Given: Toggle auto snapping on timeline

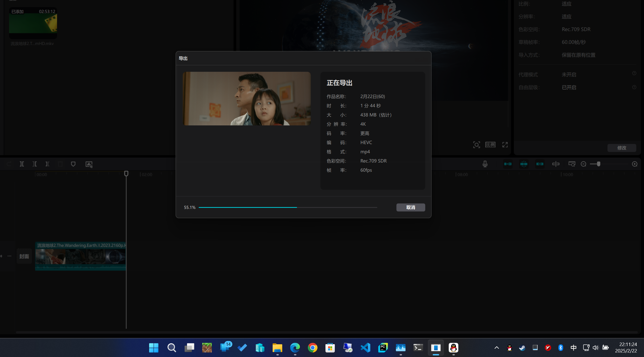Looking at the screenshot, I should point(524,164).
